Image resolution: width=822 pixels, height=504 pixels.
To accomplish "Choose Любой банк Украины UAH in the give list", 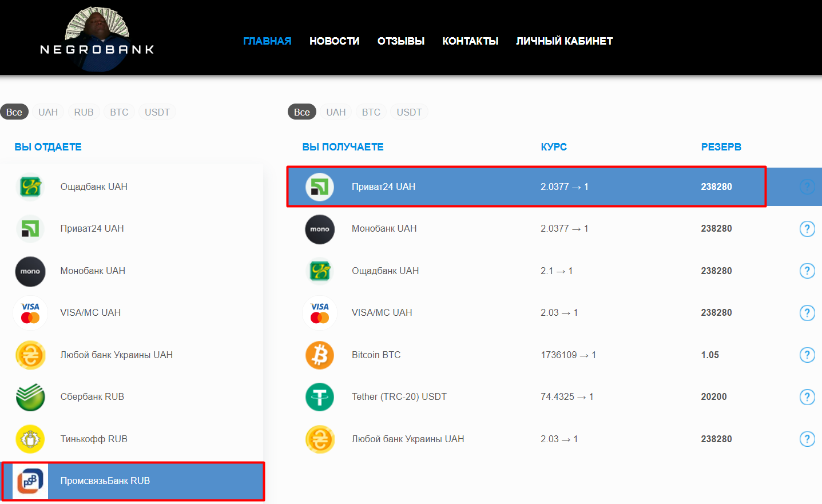I will [132, 355].
